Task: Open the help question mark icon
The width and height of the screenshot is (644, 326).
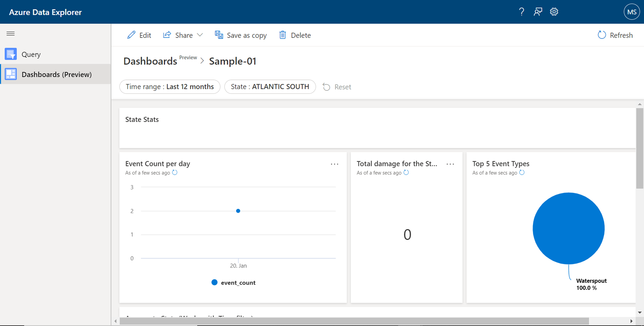Action: point(522,12)
